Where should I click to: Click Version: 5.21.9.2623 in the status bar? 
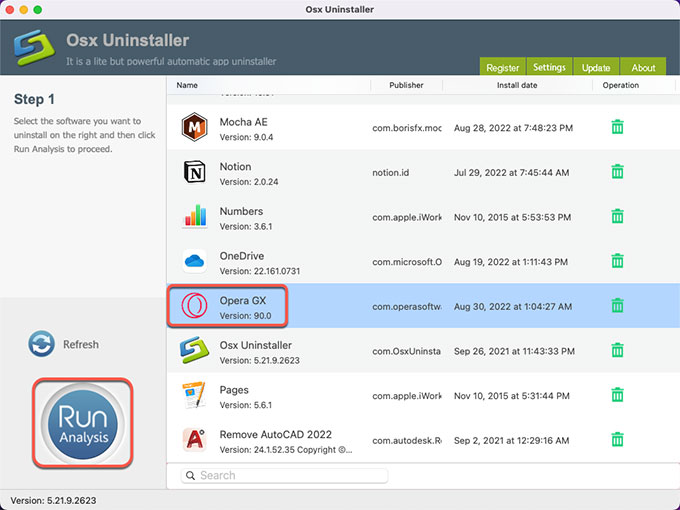(x=53, y=500)
